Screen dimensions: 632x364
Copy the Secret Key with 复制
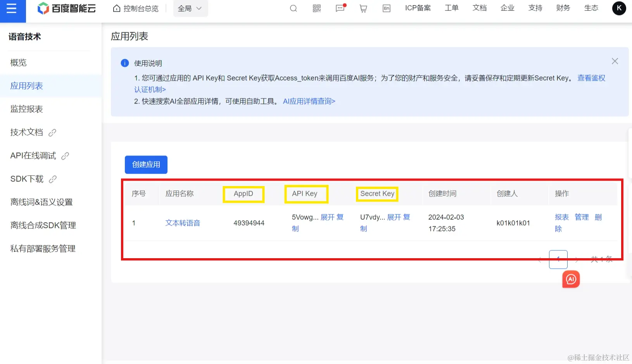pos(407,217)
